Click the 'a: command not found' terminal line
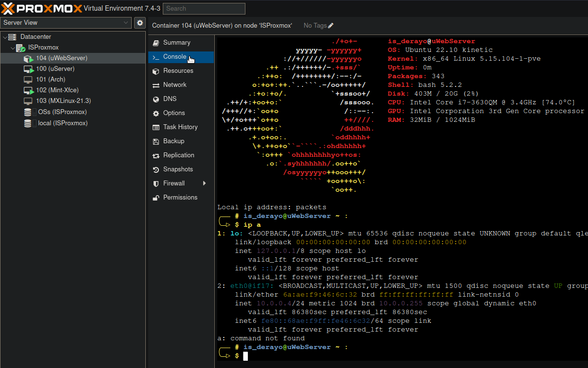The image size is (588, 368). [261, 338]
